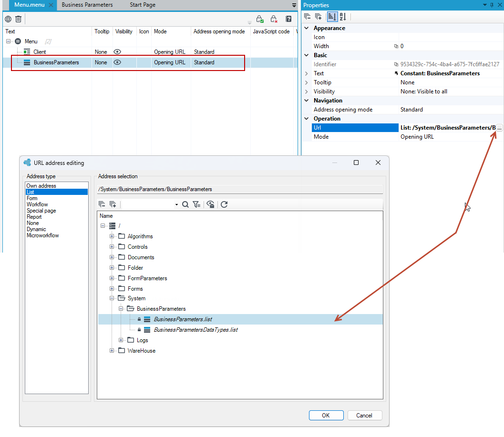
Task: Click collapse all icon in Properties toolbar
Action: 307,16
